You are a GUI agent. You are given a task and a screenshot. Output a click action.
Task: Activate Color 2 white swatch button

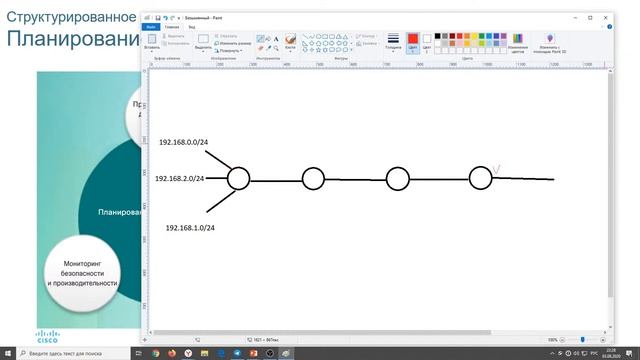427,42
